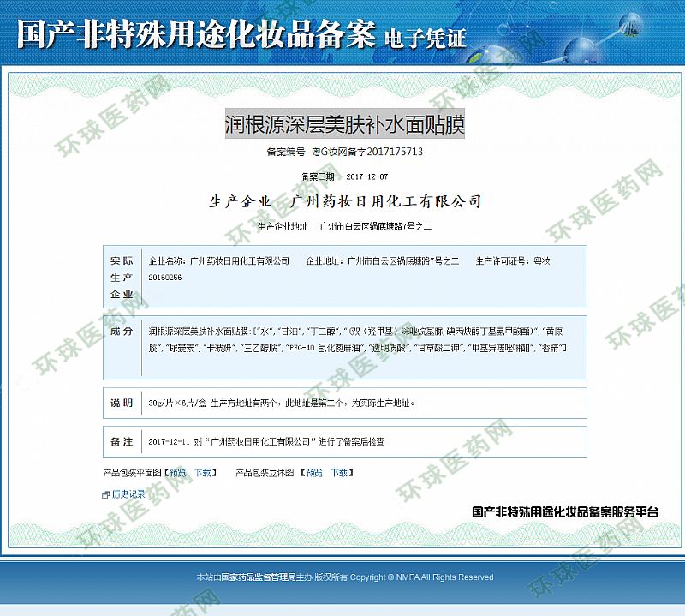Select the 实际生产企业 row label
The height and width of the screenshot is (616, 685).
[x=122, y=277]
